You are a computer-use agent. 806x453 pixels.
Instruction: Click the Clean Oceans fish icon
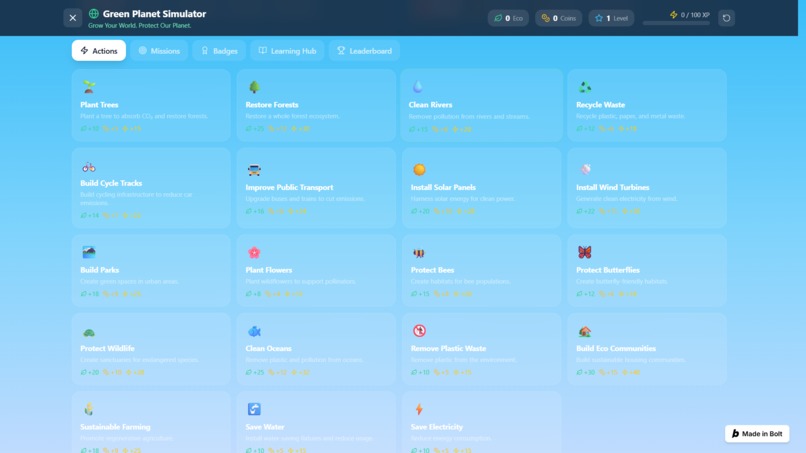[x=254, y=331]
